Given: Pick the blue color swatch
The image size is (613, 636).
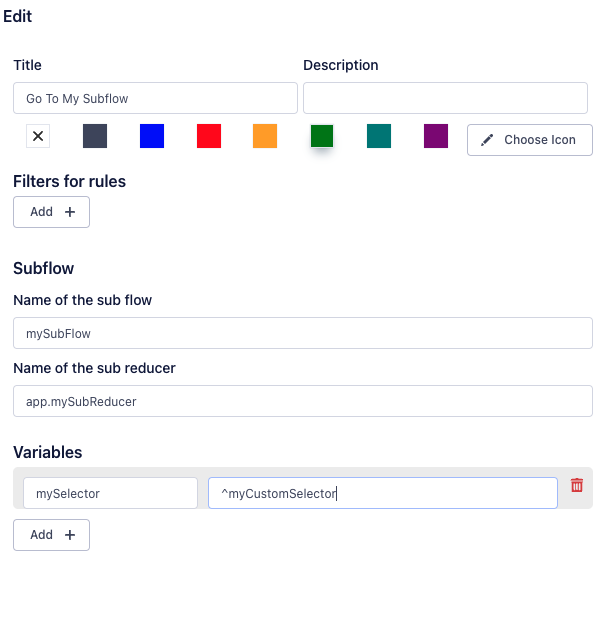Looking at the screenshot, I should [152, 137].
